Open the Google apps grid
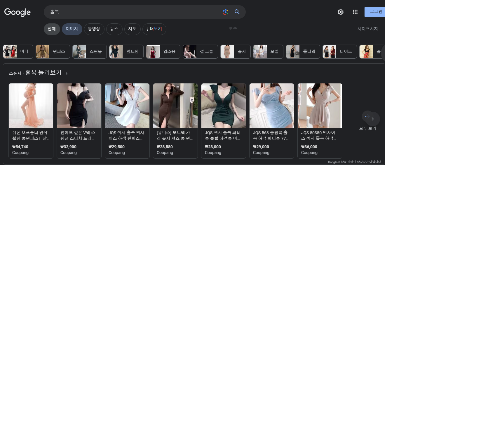 [355, 12]
